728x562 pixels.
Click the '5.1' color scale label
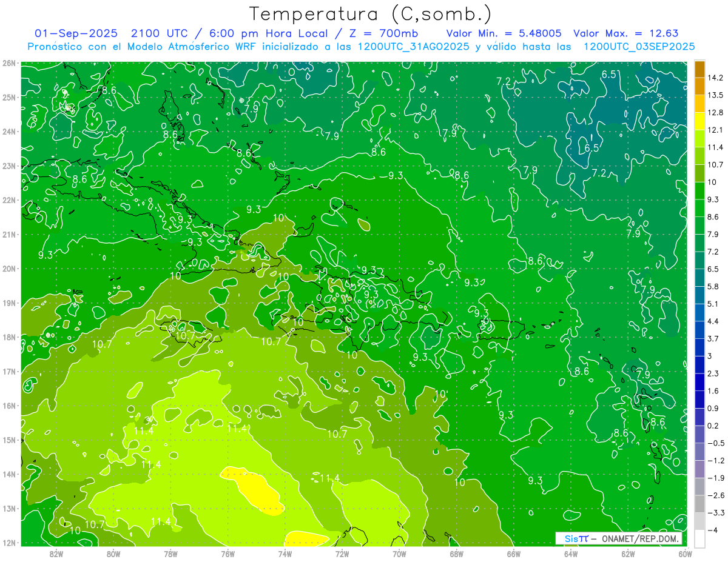[x=713, y=304]
